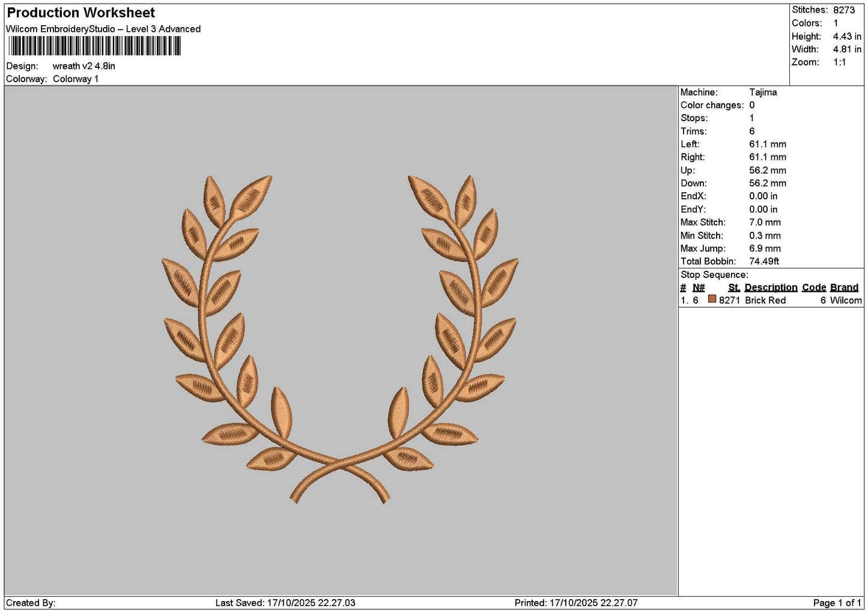Screen dimensions: 868x613
Task: Click the 'Colorway 1' value
Action: pos(76,79)
